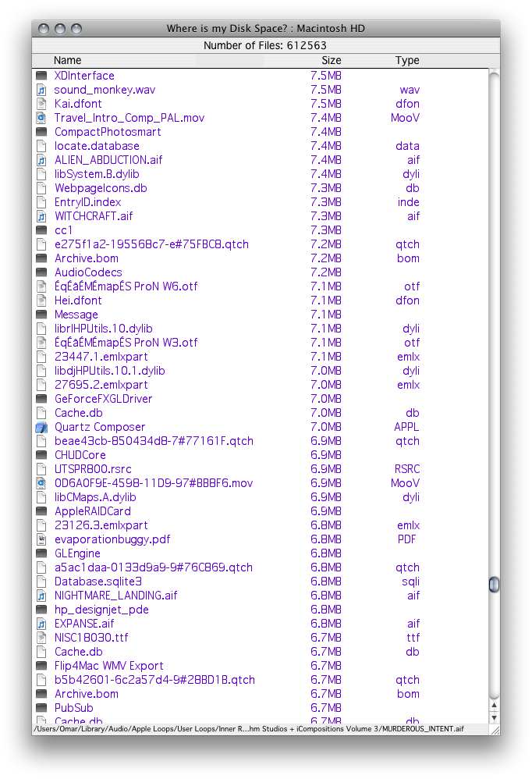Click the folder icon beside Flip4Mac WMV Export
This screenshot has height=779, width=532.
pos(41,666)
